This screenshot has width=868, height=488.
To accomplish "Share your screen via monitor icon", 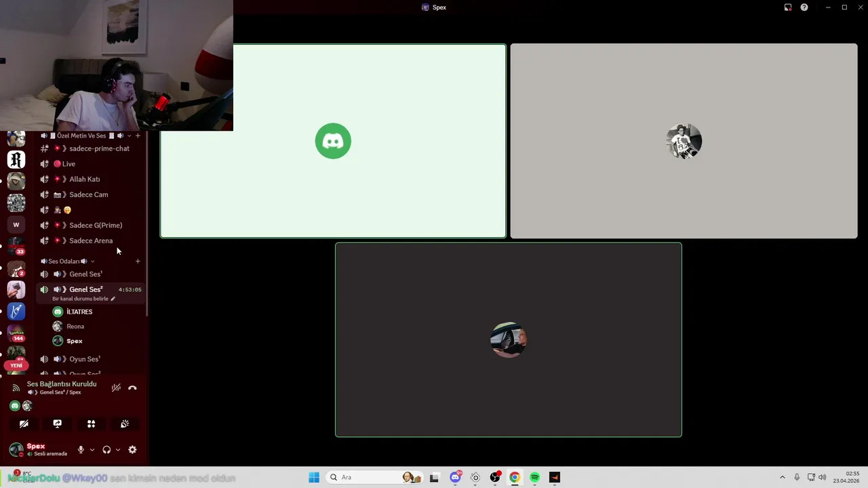I will click(57, 424).
